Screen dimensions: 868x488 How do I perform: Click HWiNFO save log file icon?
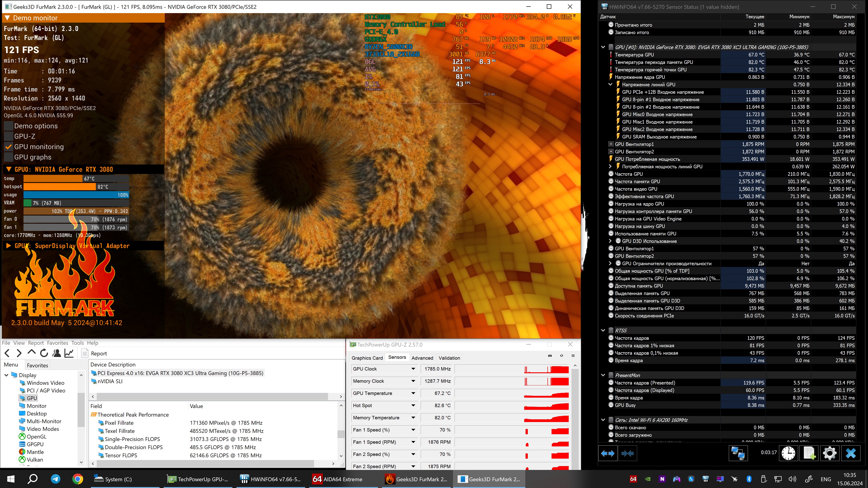point(809,453)
